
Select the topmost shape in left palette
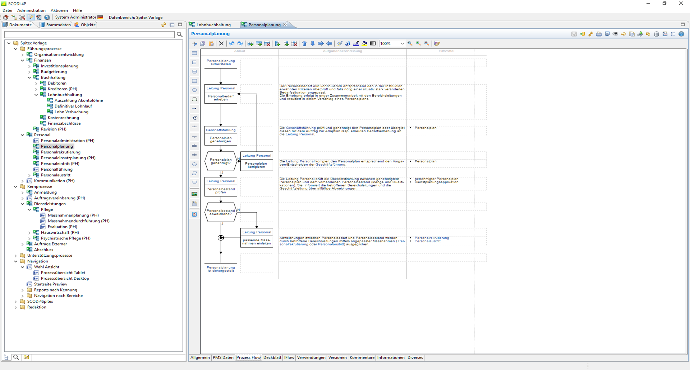(195, 53)
